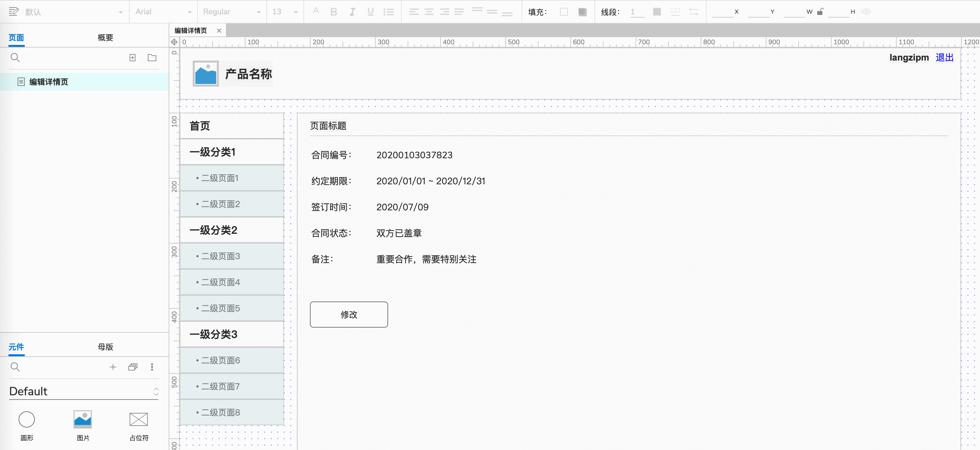Align text left
980x450 pixels.
pyautogui.click(x=414, y=12)
